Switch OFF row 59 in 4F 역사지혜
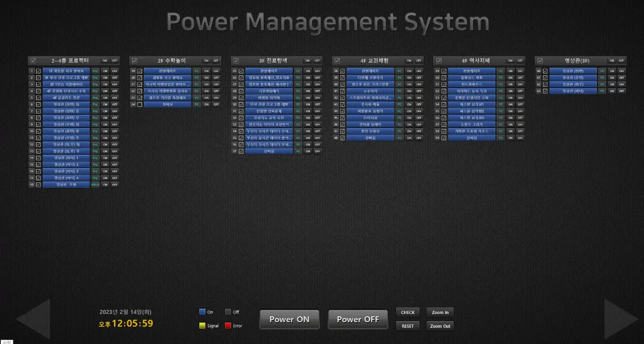The height and width of the screenshot is (344, 644). (520, 138)
